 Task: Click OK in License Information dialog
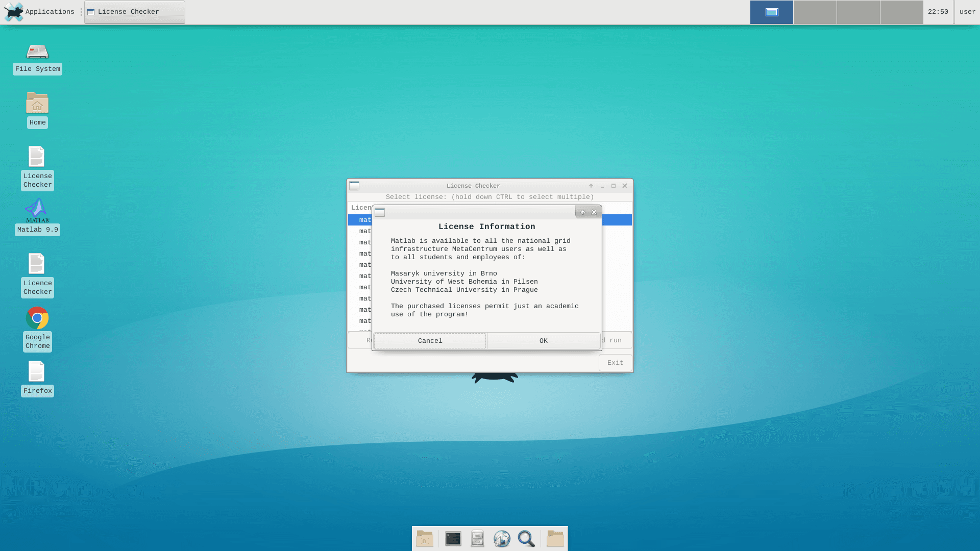click(x=543, y=341)
